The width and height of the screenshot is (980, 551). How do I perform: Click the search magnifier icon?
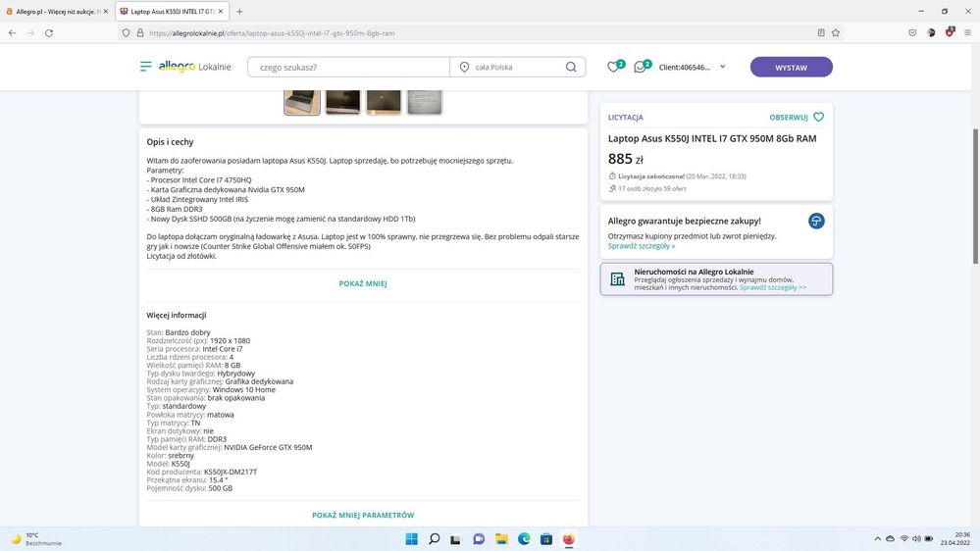click(x=571, y=67)
